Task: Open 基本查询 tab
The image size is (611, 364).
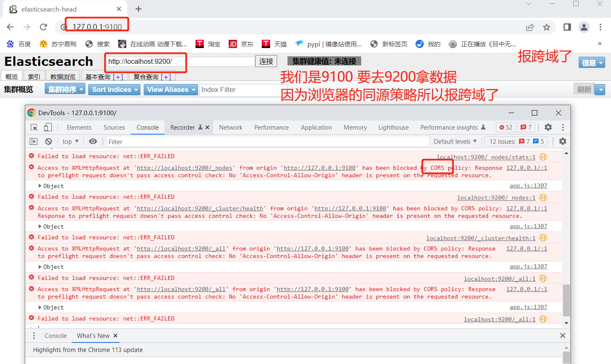Action: pos(98,77)
